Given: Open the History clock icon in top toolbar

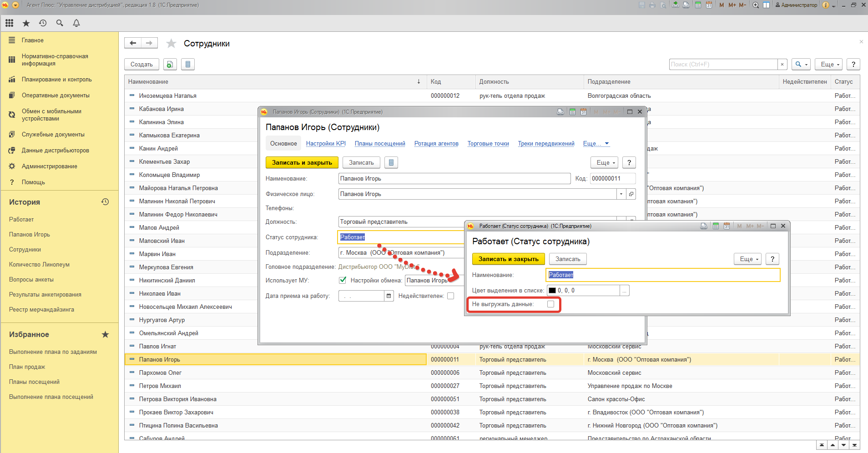Looking at the screenshot, I should 43,23.
